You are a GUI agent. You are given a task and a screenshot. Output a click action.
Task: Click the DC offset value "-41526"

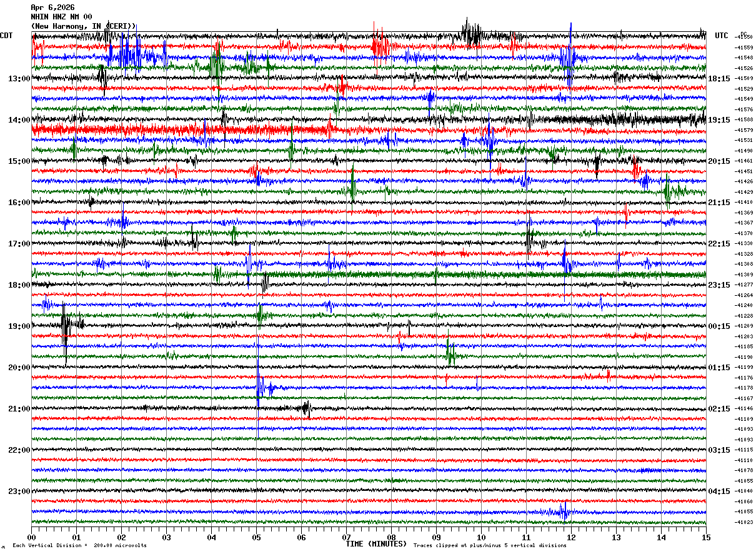click(744, 68)
